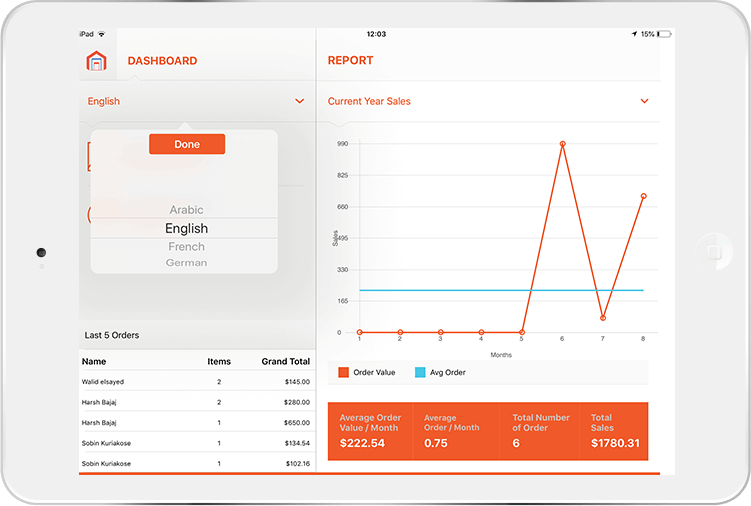
Task: Click the $145.00 grand total cell
Action: (297, 382)
